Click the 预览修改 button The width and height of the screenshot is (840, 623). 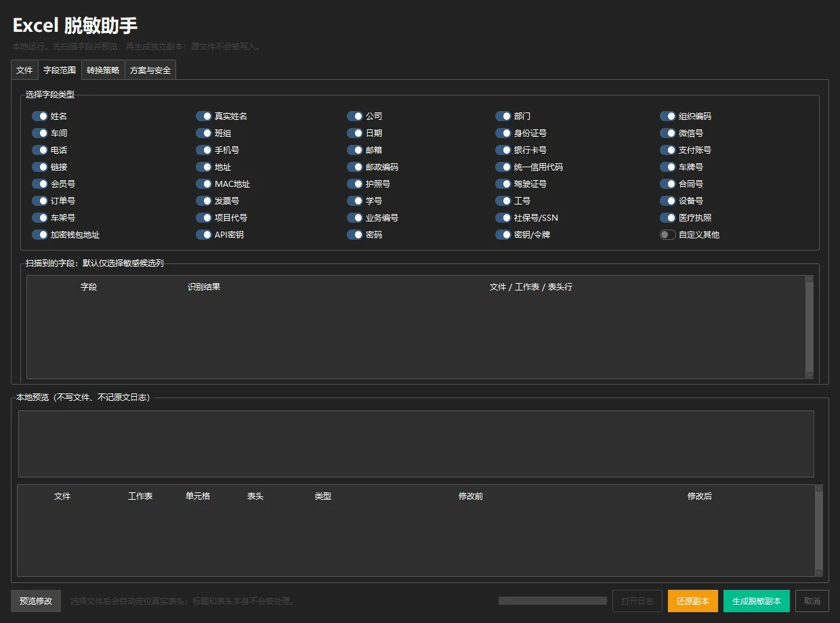[36, 601]
